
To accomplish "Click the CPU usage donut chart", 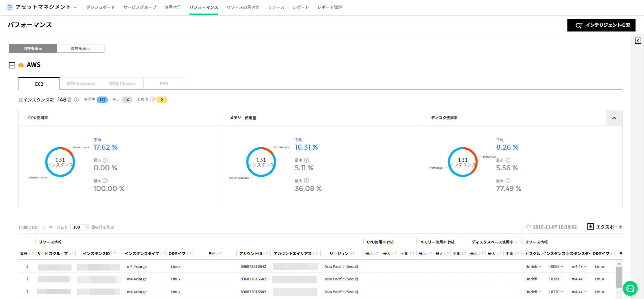I will (x=60, y=162).
